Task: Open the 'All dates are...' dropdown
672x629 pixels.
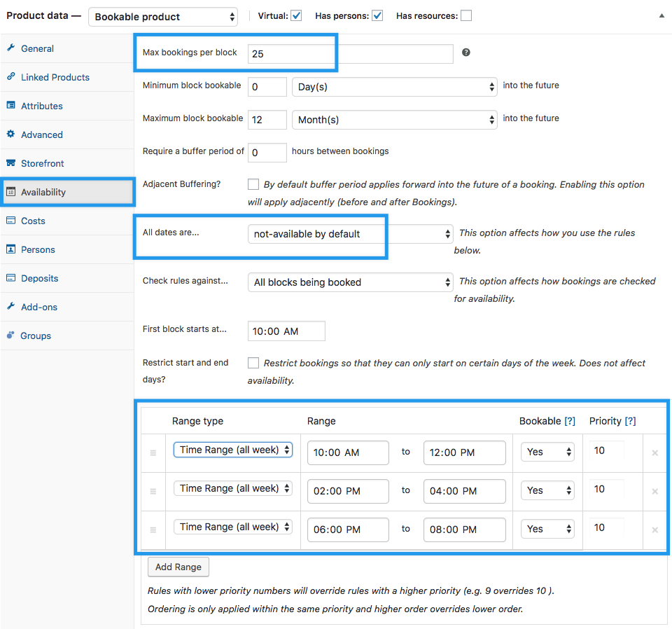Action: 351,234
